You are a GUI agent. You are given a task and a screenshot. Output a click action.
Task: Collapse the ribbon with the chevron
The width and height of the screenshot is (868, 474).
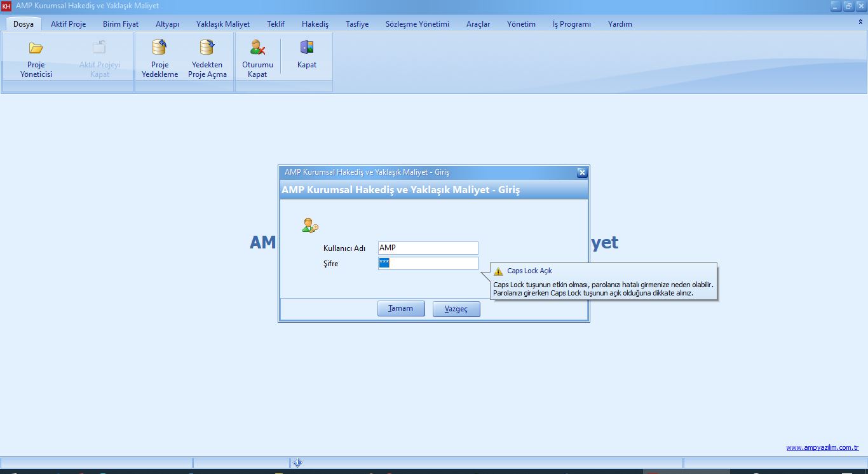861,22
